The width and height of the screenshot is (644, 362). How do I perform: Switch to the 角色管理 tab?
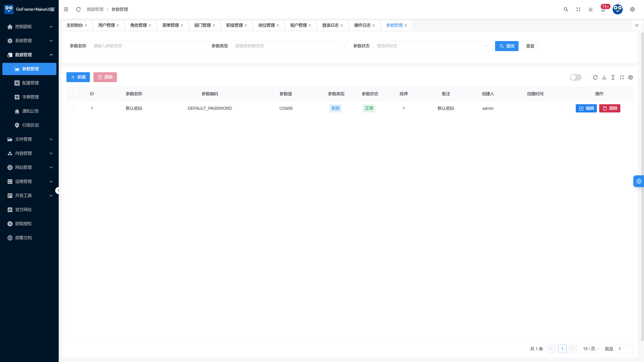click(x=139, y=25)
